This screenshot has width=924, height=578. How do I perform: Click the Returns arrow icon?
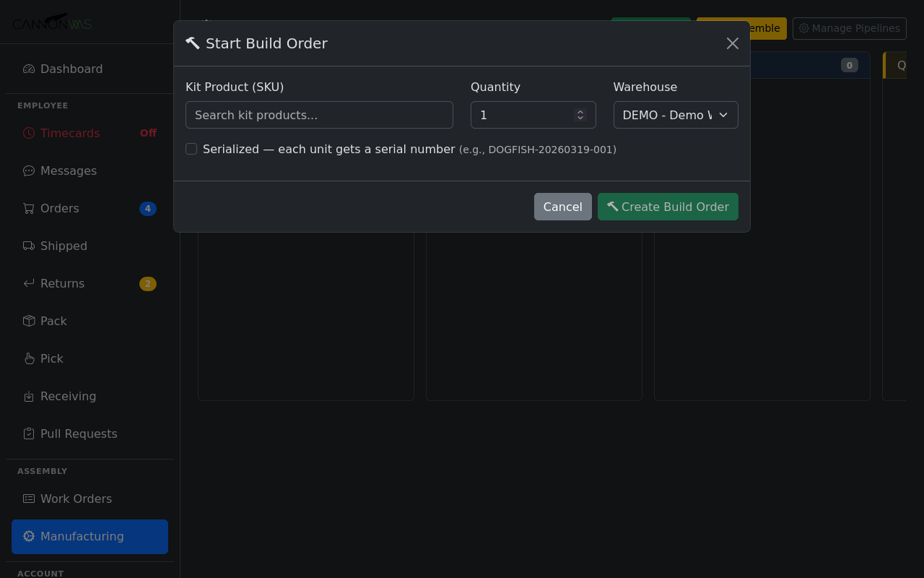click(29, 284)
